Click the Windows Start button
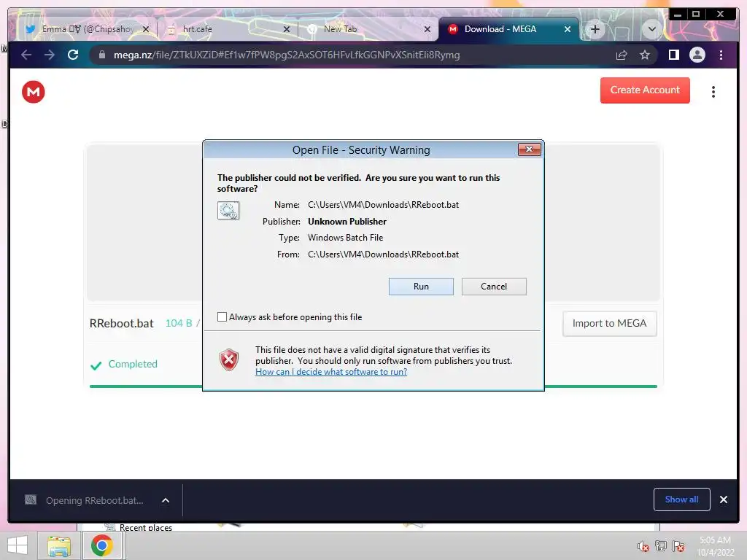This screenshot has height=560, width=747. 18,545
